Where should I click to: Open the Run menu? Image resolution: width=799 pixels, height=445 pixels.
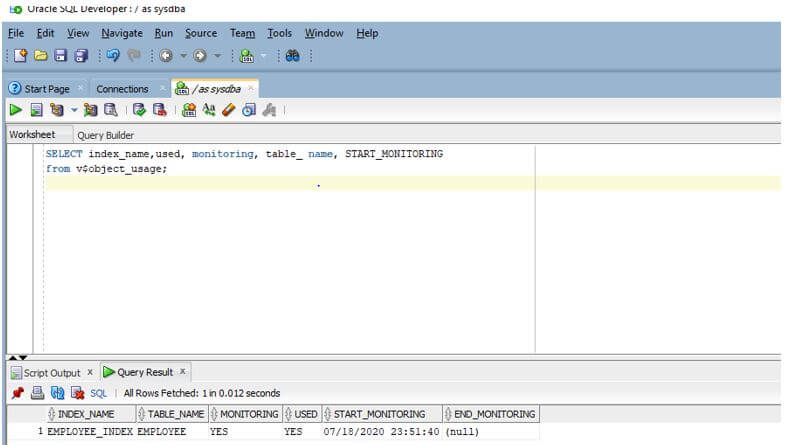pyautogui.click(x=164, y=33)
